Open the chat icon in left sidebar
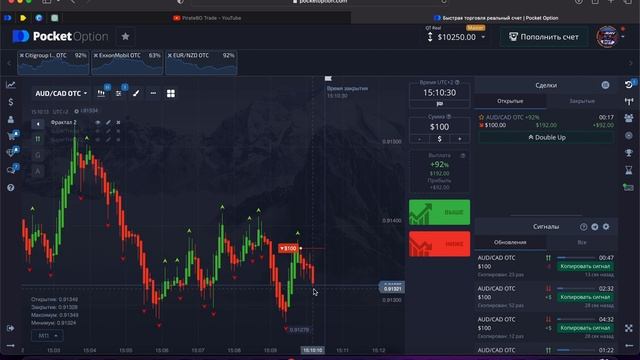Viewport: 640px width, 360px height. click(x=11, y=170)
